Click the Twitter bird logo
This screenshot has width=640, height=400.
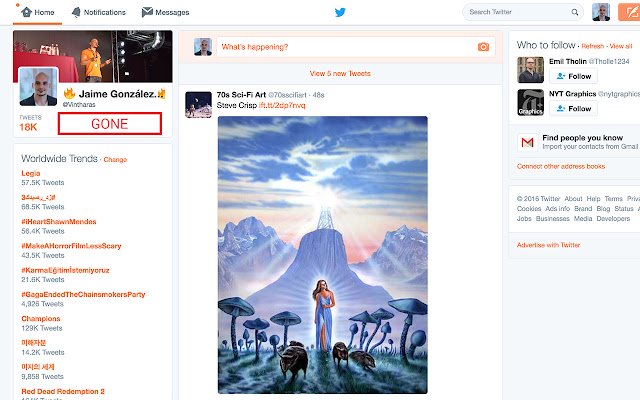[340, 12]
